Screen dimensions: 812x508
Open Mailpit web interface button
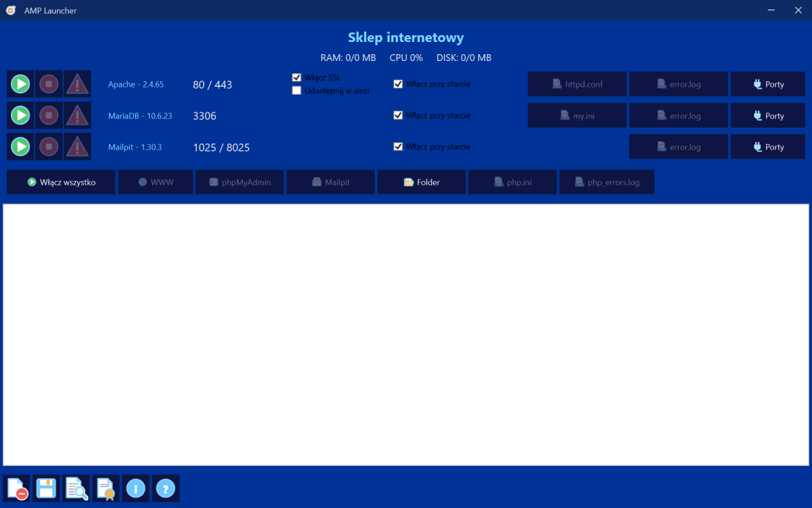point(330,182)
